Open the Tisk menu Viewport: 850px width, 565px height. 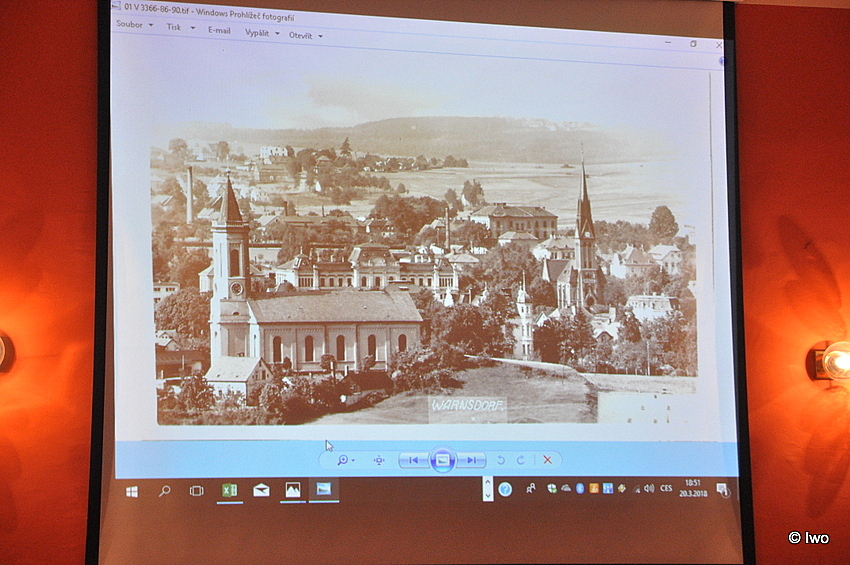tap(173, 27)
